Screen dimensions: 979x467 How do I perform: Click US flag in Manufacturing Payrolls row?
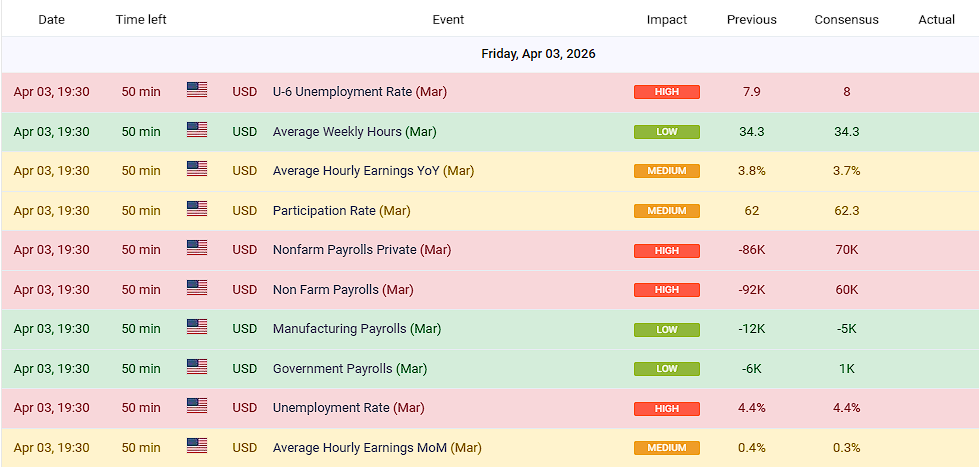pyautogui.click(x=197, y=327)
